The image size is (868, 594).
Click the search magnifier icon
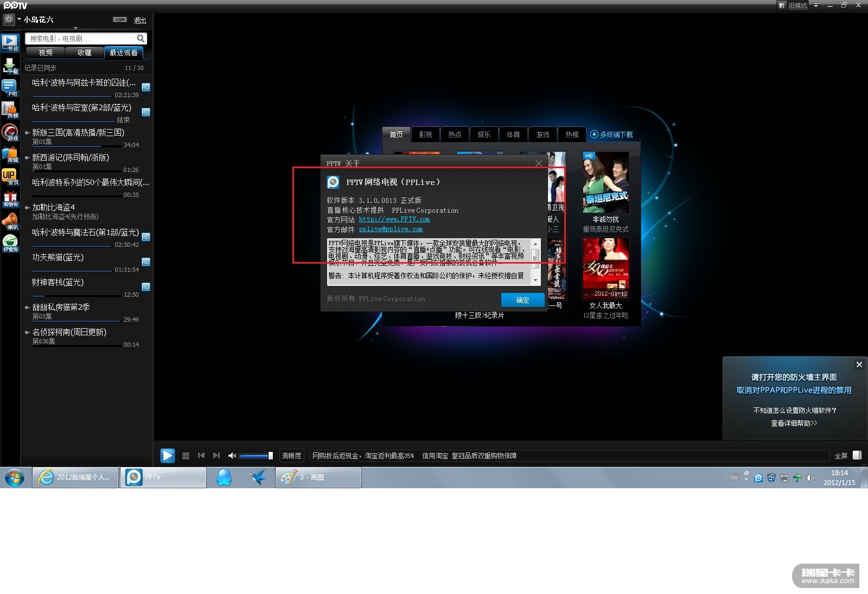[x=141, y=39]
